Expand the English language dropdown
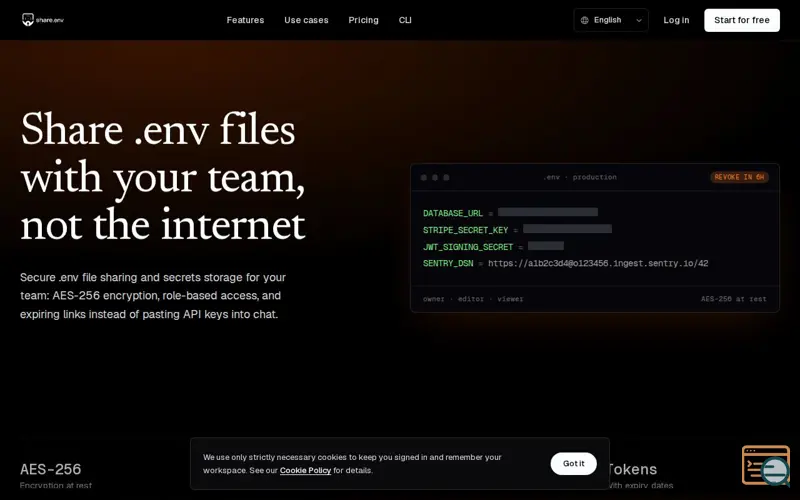800x500 pixels. tap(611, 20)
